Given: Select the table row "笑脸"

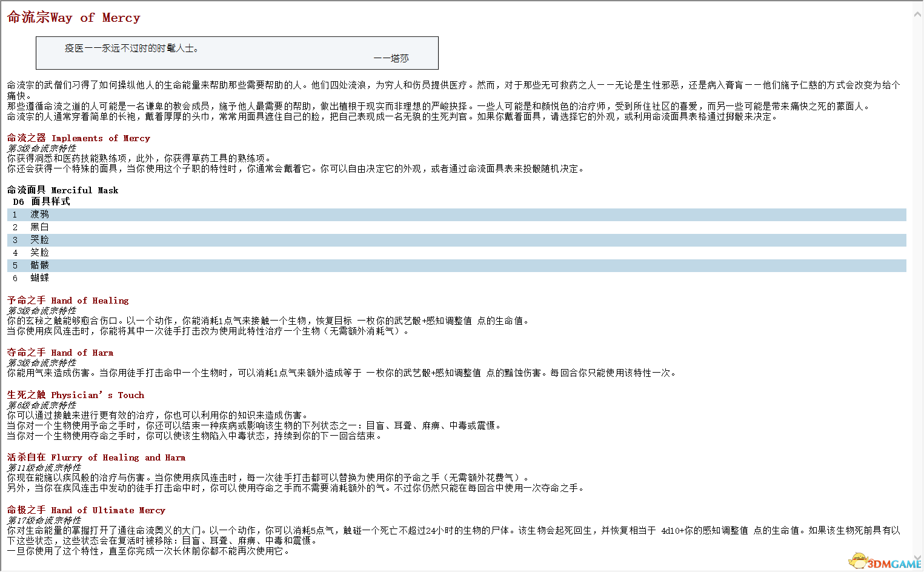Looking at the screenshot, I should [x=457, y=253].
